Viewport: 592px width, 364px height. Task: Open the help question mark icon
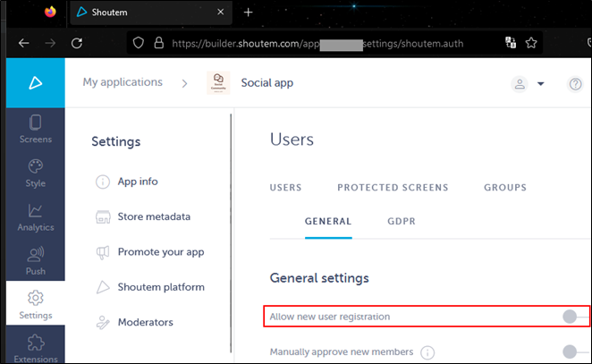tap(575, 84)
